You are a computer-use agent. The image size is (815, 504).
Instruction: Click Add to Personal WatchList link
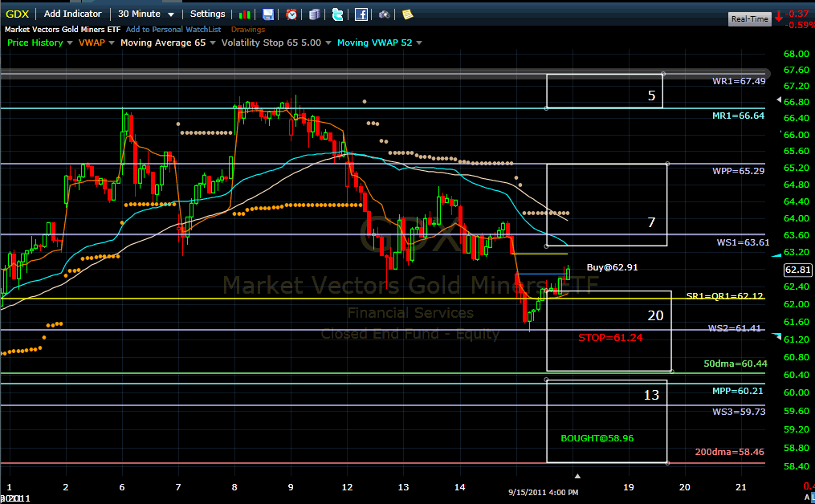pyautogui.click(x=173, y=30)
